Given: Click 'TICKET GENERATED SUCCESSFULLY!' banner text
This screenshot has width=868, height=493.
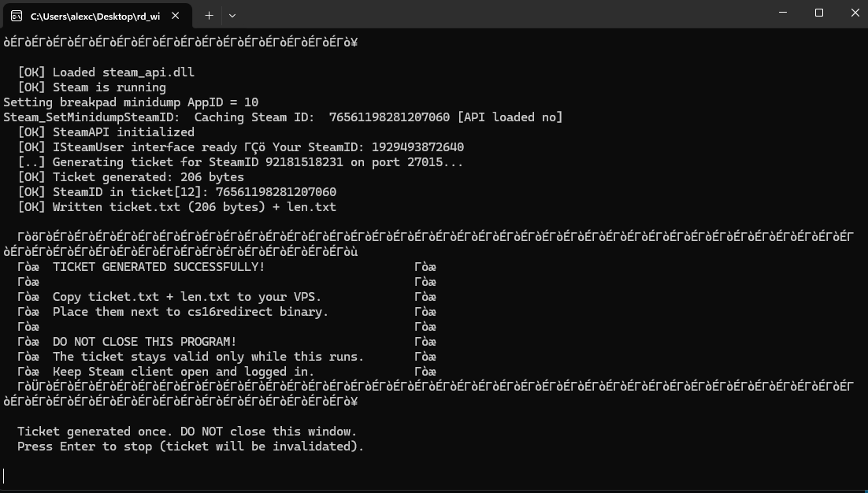Looking at the screenshot, I should (159, 267).
